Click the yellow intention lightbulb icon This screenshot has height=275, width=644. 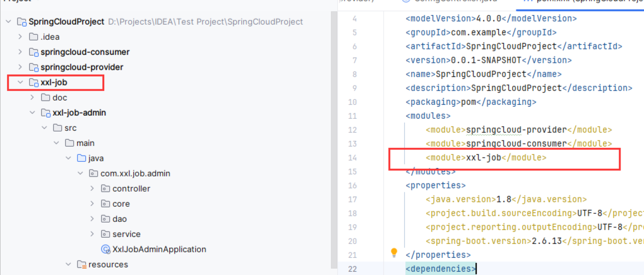point(395,253)
